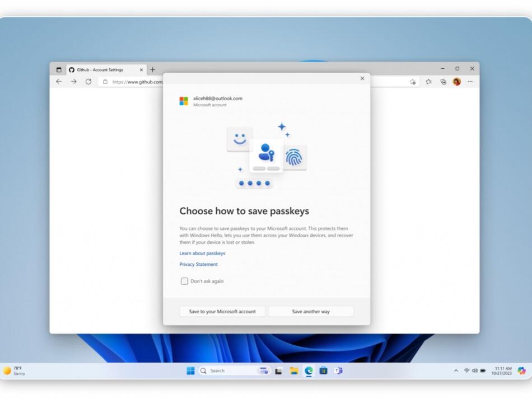The width and height of the screenshot is (532, 399).
Task: Click the site security lock icon
Action: pyautogui.click(x=104, y=82)
